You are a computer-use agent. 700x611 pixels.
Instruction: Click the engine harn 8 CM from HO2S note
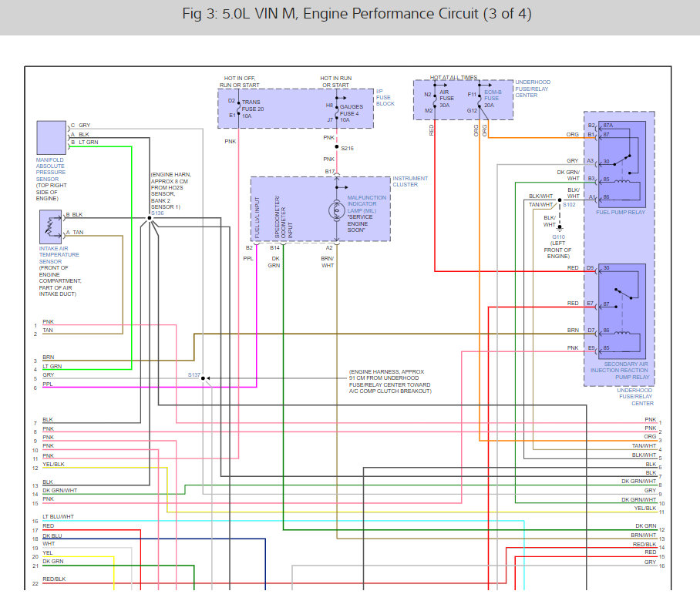coord(171,191)
